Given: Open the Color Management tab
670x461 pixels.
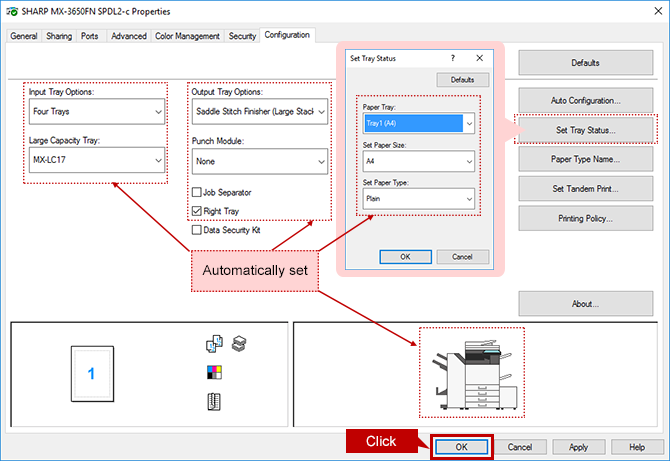Looking at the screenshot, I should coord(187,36).
